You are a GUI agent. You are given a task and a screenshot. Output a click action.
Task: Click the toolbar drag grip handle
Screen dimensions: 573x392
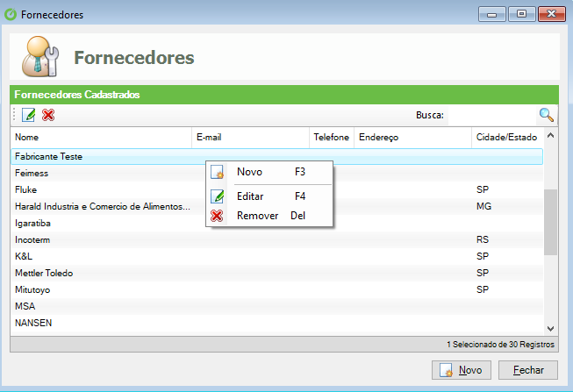pyautogui.click(x=14, y=114)
